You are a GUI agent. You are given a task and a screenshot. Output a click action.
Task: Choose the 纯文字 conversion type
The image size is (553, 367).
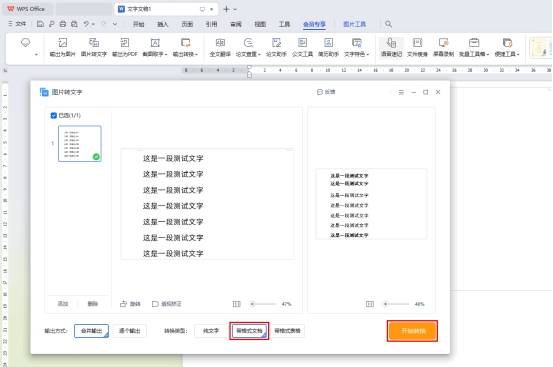pos(211,331)
